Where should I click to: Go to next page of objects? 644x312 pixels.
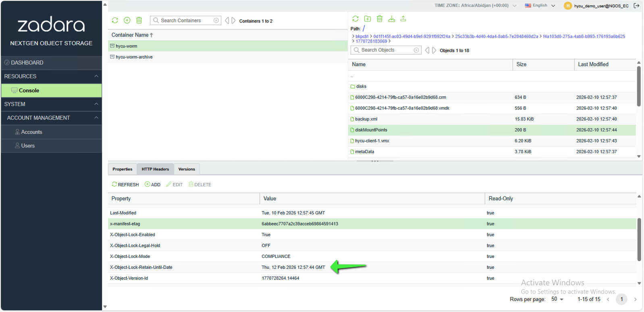click(x=434, y=50)
